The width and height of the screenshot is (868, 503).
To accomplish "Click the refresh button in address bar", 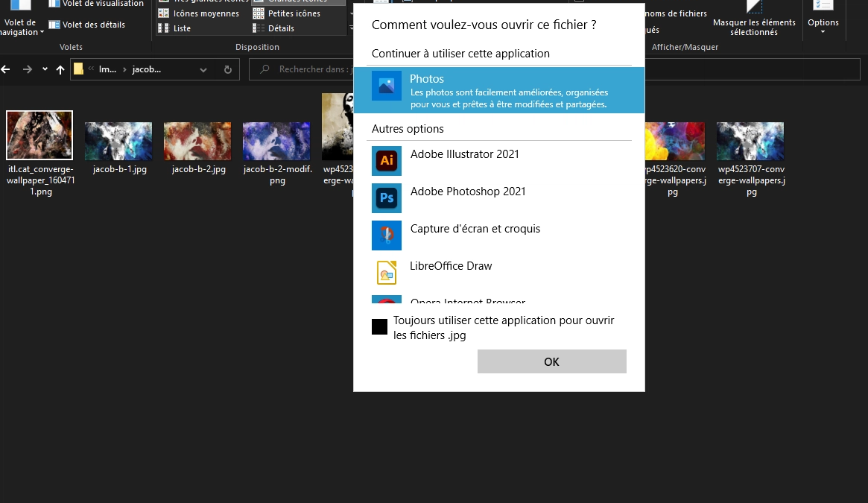I will (227, 70).
